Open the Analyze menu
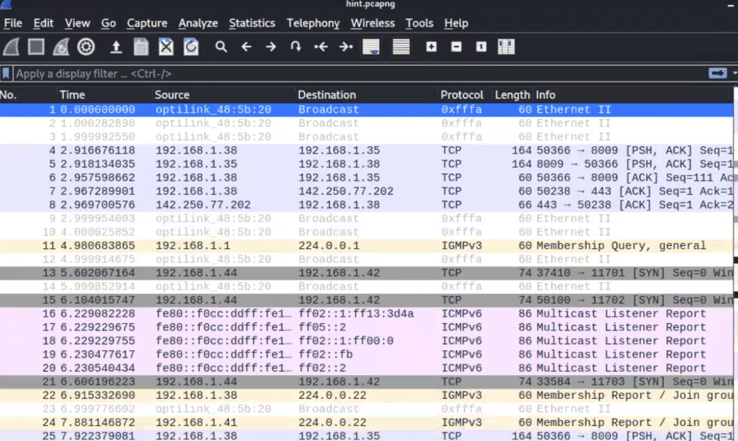Screen dimensions: 738x441 [x=198, y=23]
